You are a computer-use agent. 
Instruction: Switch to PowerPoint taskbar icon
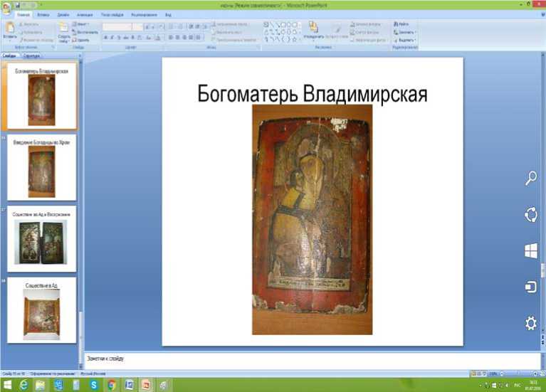pyautogui.click(x=147, y=385)
